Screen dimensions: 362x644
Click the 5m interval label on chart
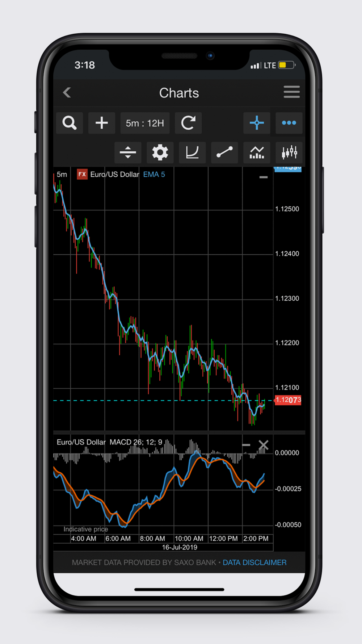point(62,174)
